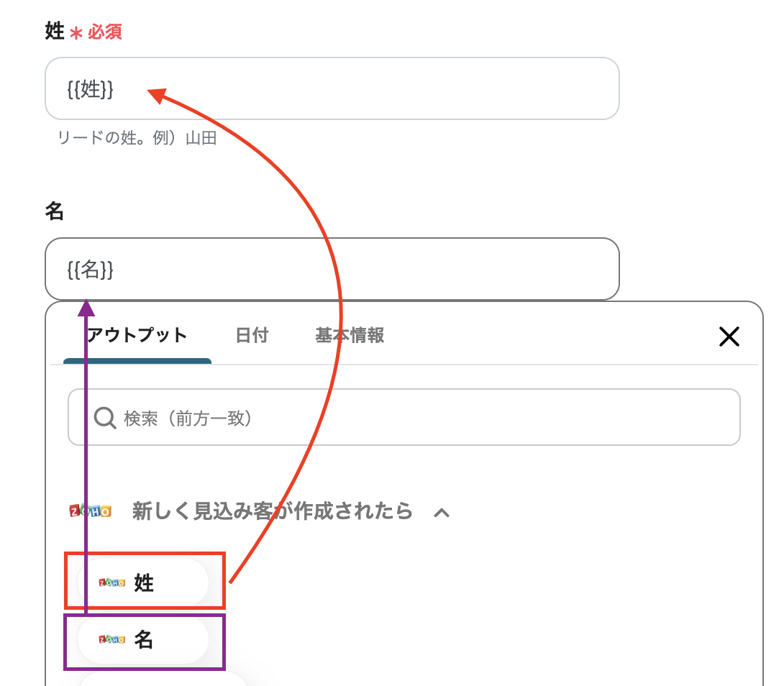Collapse the section using the chevron arrow
Screen dimensions: 784x686
click(442, 513)
